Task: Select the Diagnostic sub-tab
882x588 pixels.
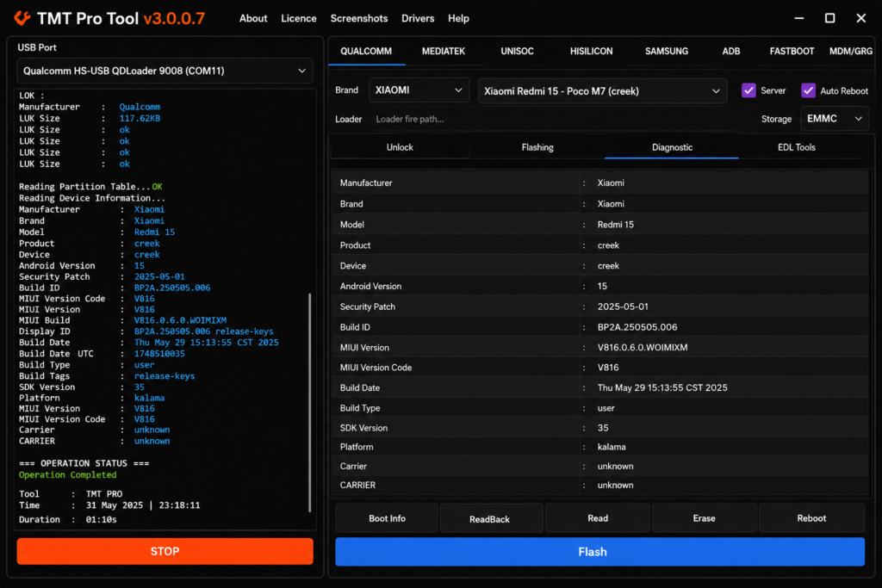Action: point(672,147)
